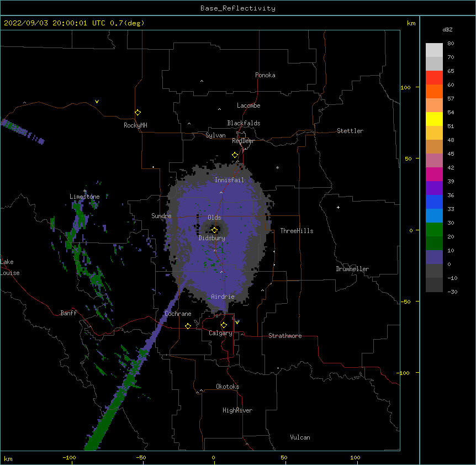Screen dimensions: 476x465
Task: Click the blue 36 dBZ legend swatch
Action: coord(434,202)
